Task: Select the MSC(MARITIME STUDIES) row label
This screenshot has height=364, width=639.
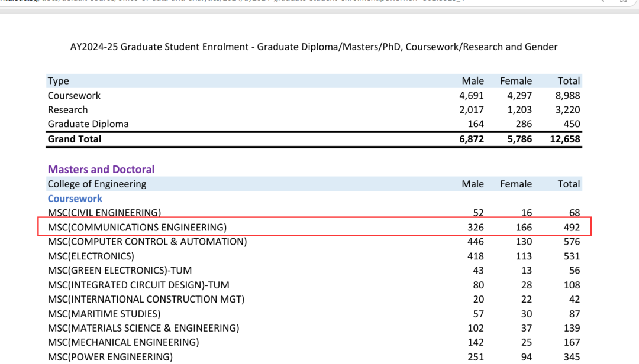Action: [104, 314]
